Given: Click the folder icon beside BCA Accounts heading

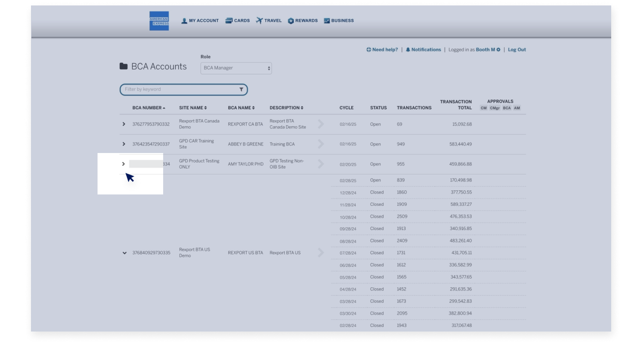Looking at the screenshot, I should click(123, 66).
